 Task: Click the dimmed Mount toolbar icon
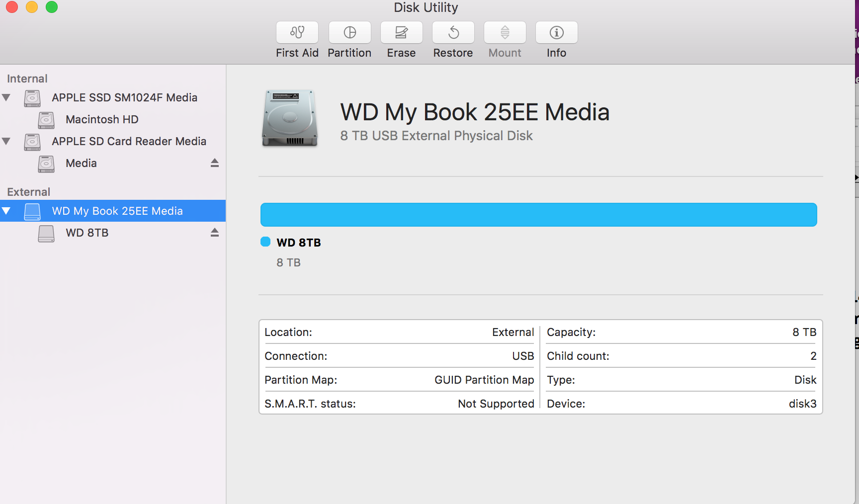(505, 32)
